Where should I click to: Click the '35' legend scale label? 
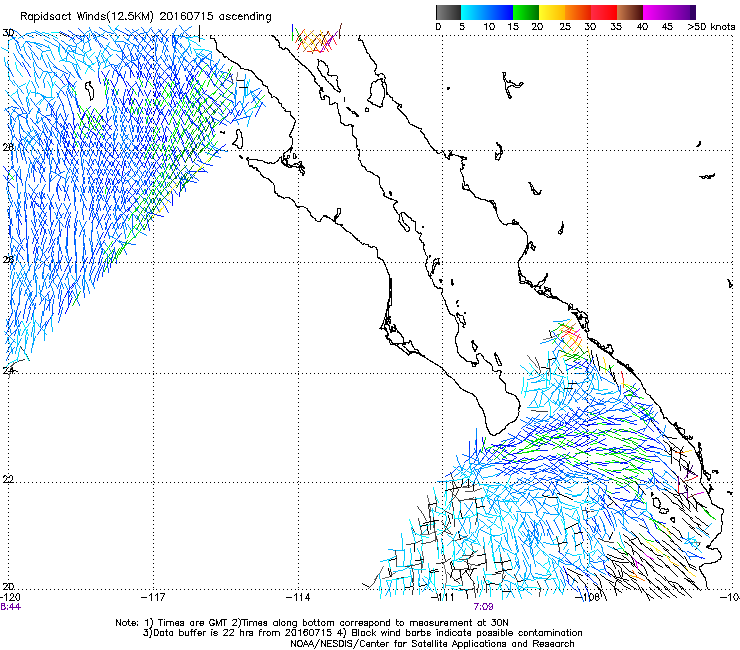tap(616, 27)
